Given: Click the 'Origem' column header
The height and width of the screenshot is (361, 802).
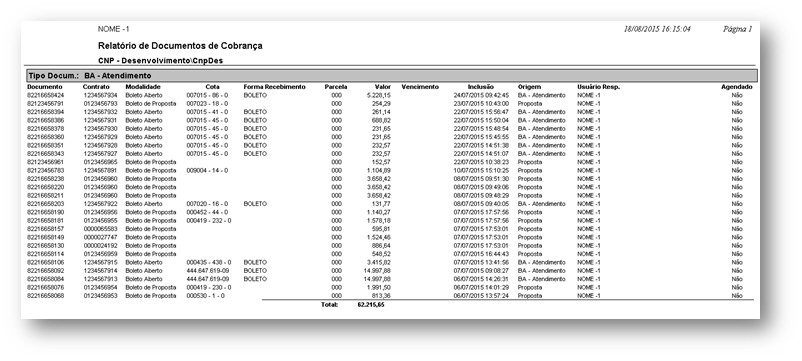Looking at the screenshot, I should click(x=529, y=87).
